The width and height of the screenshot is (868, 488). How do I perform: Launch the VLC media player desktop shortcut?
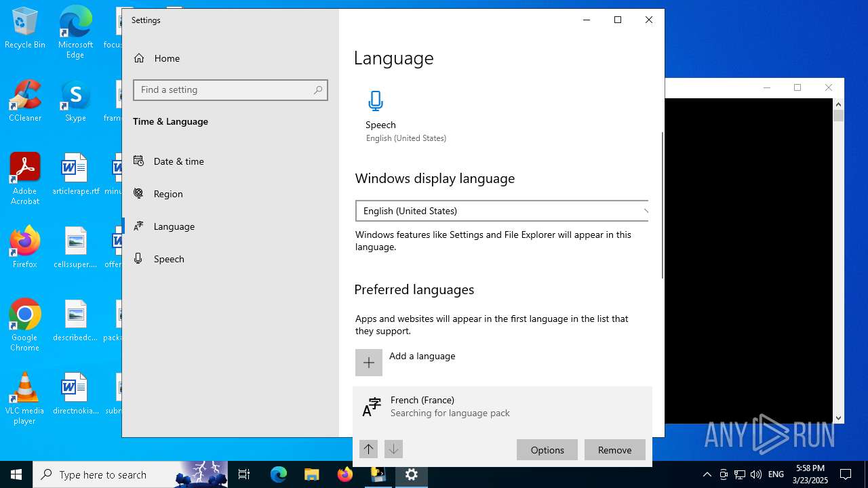24,399
